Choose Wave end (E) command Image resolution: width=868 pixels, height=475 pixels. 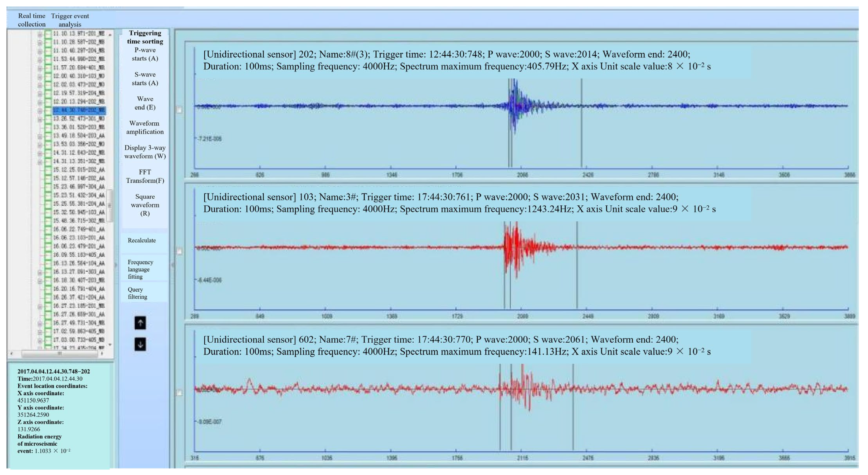[145, 103]
